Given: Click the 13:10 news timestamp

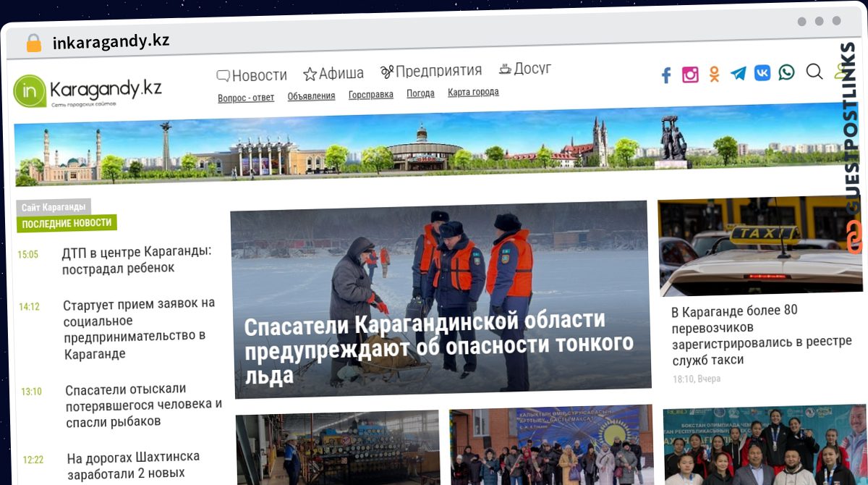Looking at the screenshot, I should [32, 392].
